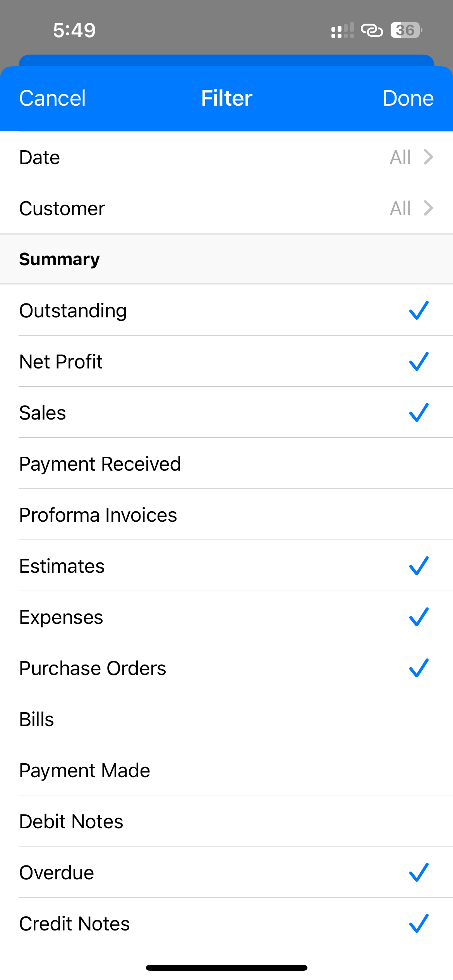Deselect the Credit Notes checkmark
The width and height of the screenshot is (453, 980).
tap(419, 923)
